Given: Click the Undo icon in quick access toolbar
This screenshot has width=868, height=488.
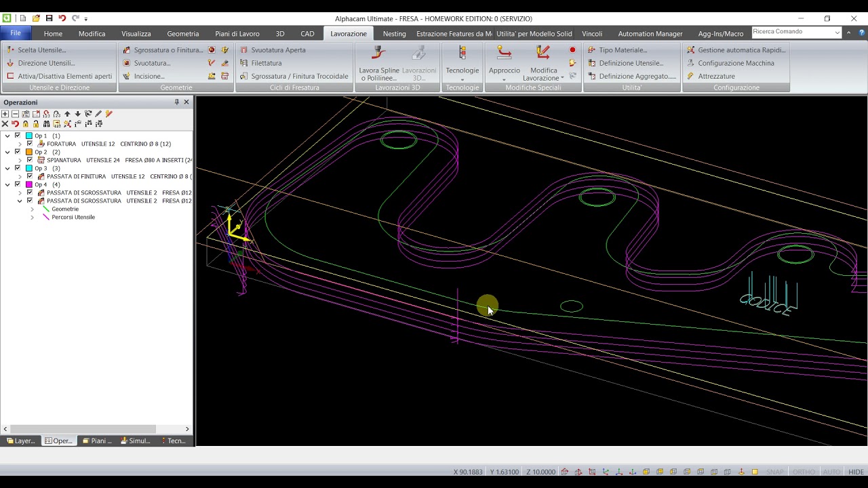Looking at the screenshot, I should [x=62, y=18].
